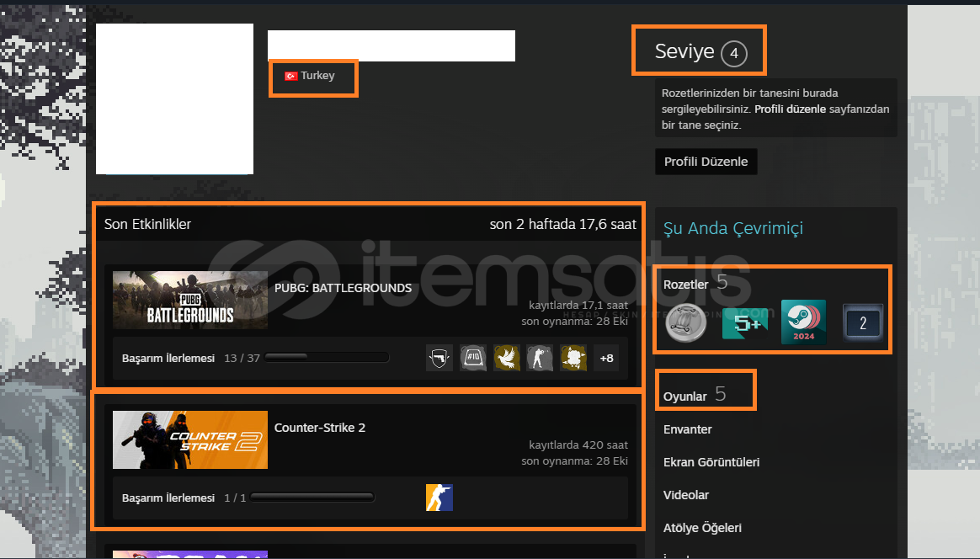Open the Counter-Strike 2 game title
Image resolution: width=980 pixels, height=559 pixels.
coord(320,428)
